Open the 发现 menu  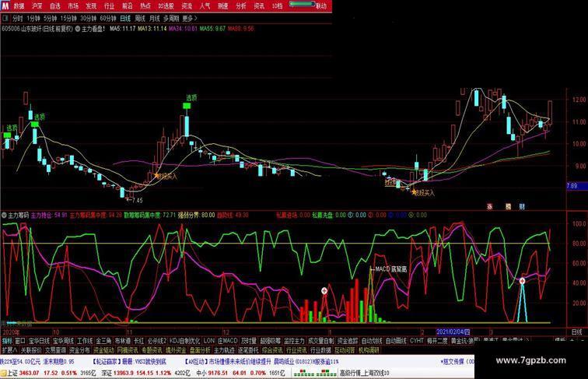click(x=91, y=6)
